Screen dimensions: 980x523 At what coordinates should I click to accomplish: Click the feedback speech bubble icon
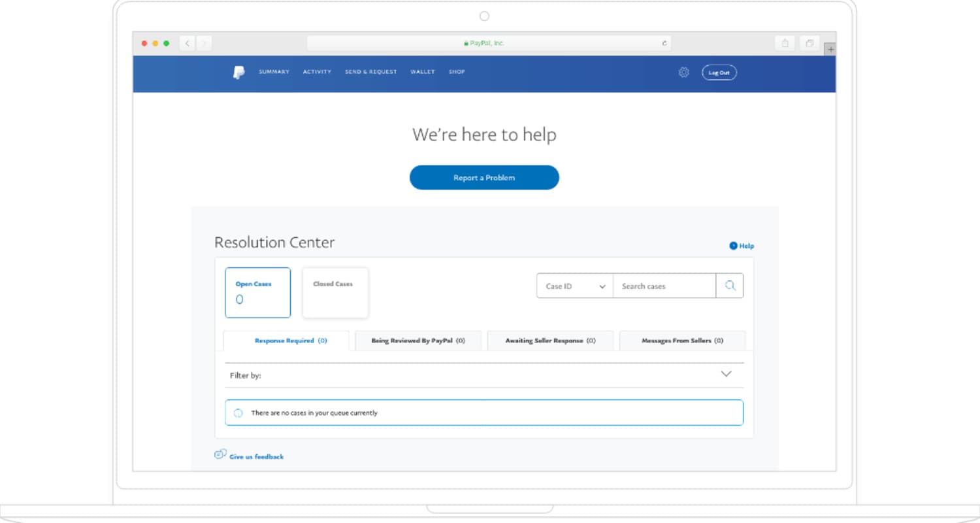pos(220,454)
